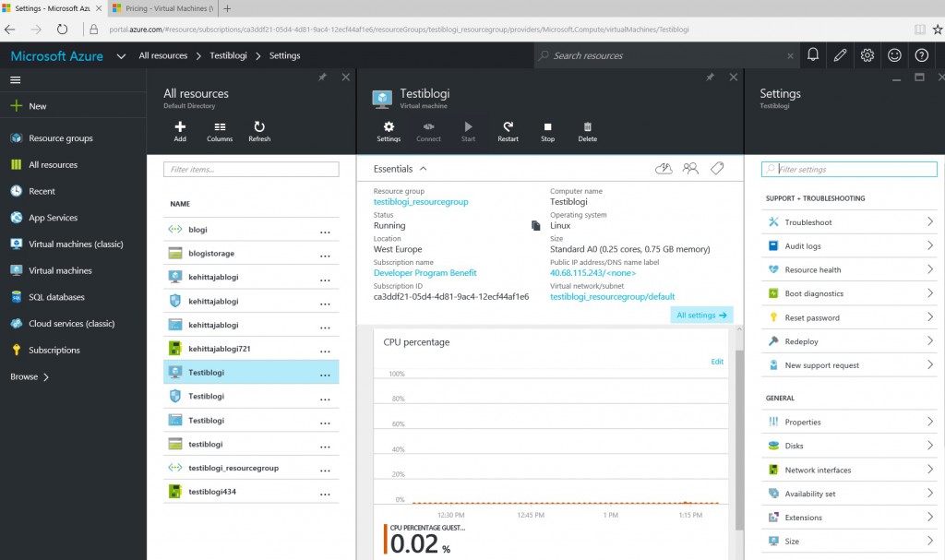
Task: Click public IP address 40.68.115.243 link
Action: (593, 273)
